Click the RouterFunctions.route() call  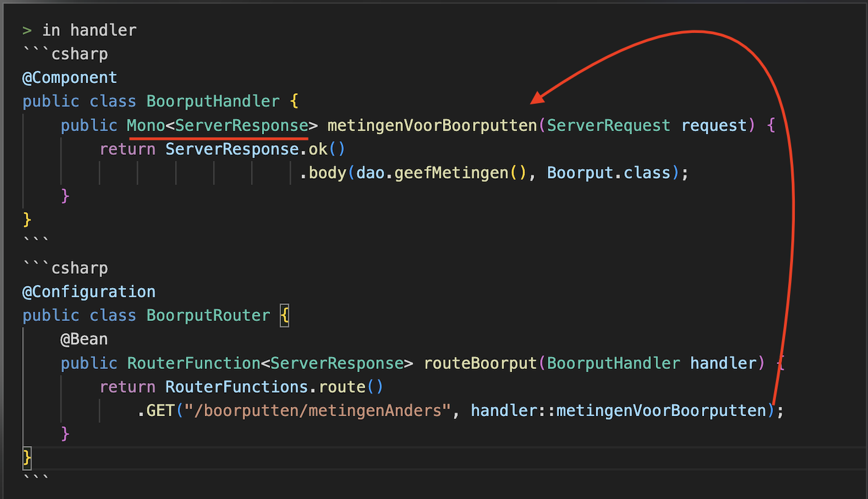pyautogui.click(x=274, y=387)
